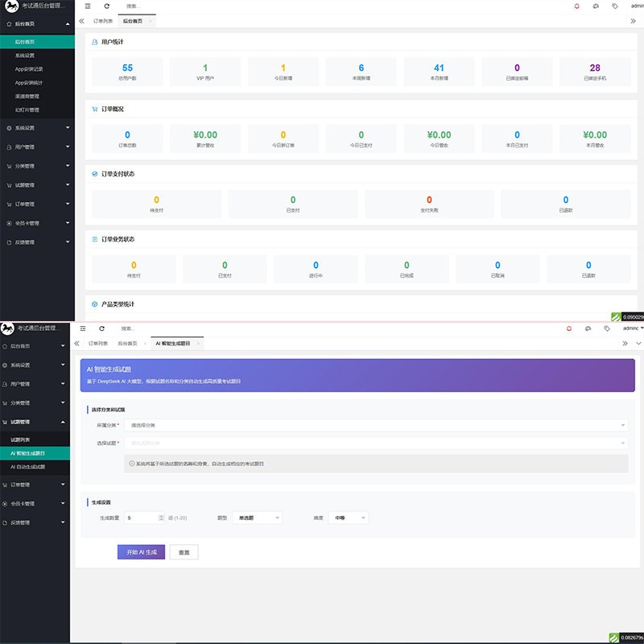
Task: Click 订单概况 cart icon in card header
Action: coord(94,109)
